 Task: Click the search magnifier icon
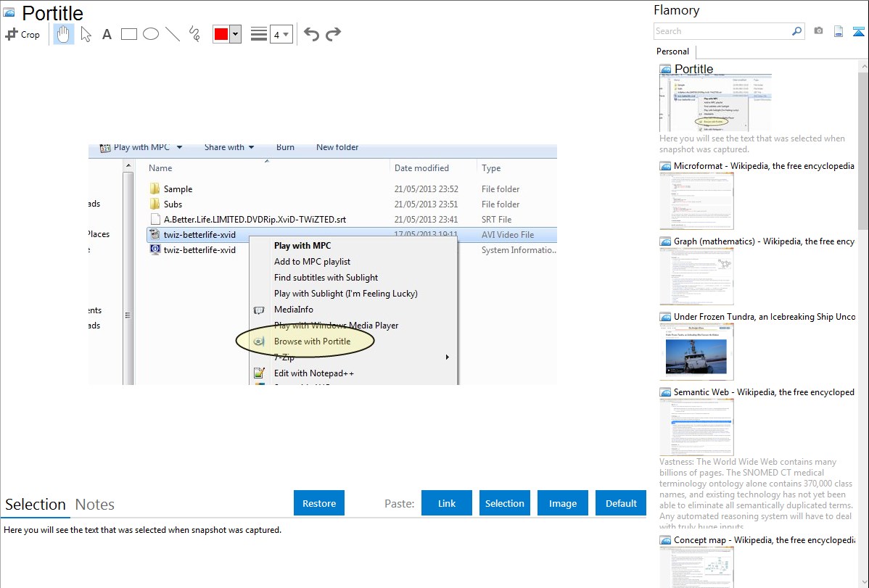pyautogui.click(x=797, y=31)
